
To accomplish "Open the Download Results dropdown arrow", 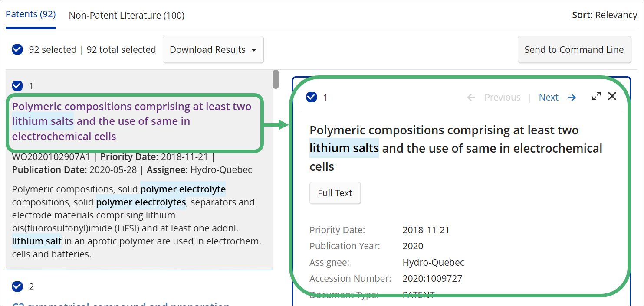I will pyautogui.click(x=254, y=50).
